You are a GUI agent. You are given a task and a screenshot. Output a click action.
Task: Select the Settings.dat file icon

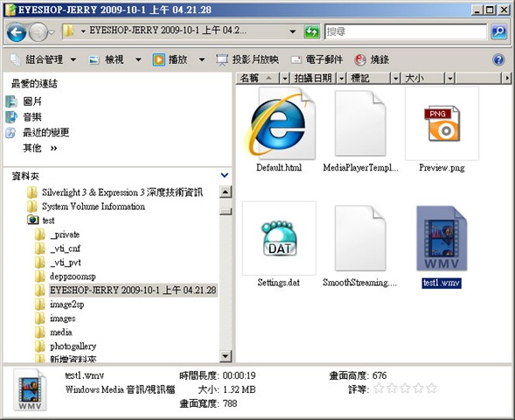click(279, 239)
